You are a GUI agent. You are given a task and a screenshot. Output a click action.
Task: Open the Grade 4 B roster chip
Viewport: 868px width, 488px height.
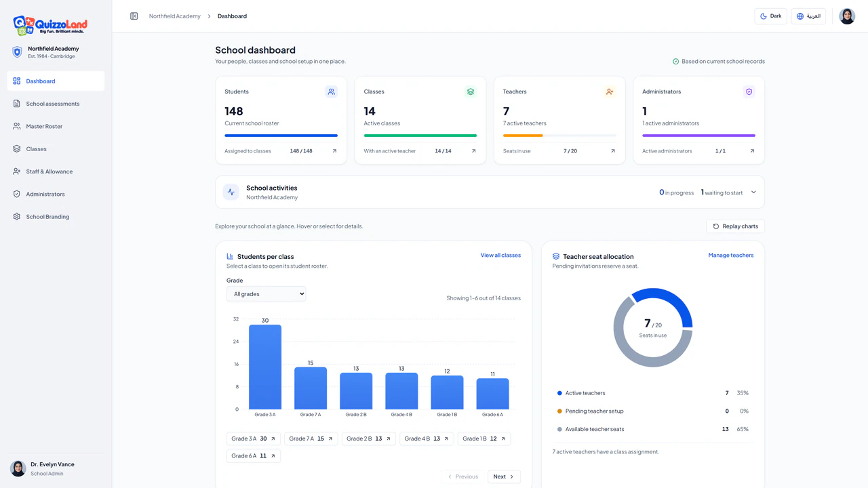(x=427, y=439)
